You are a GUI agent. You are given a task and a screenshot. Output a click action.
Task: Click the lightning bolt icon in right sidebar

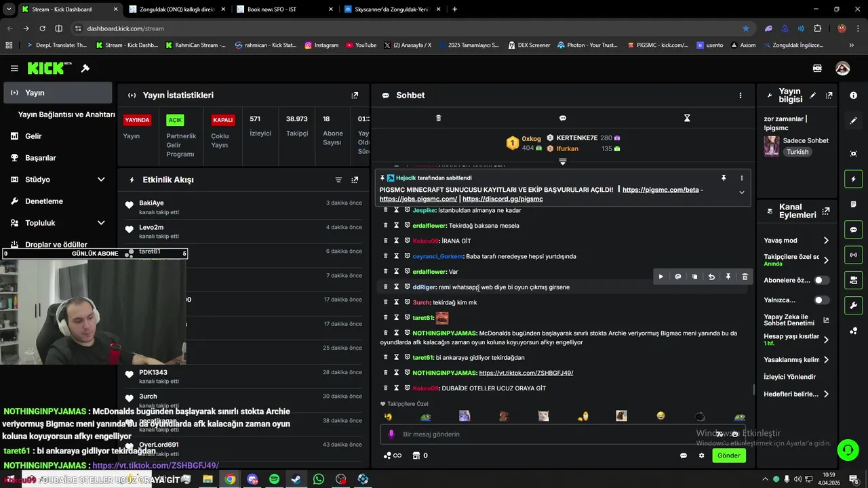pyautogui.click(x=853, y=179)
